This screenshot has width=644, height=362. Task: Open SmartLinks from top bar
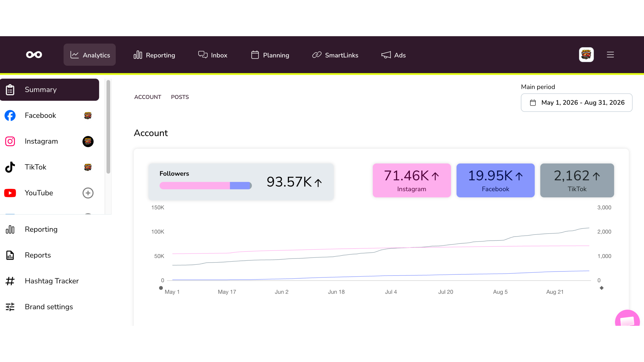point(335,55)
